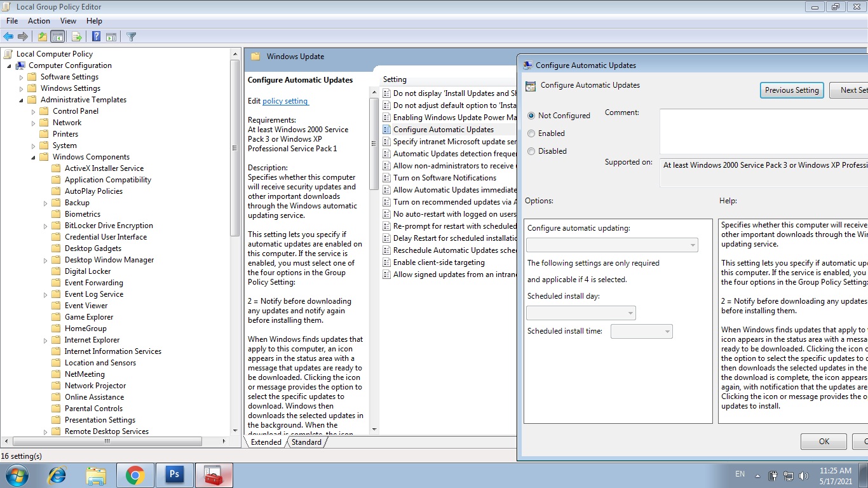Click the Windows Update folder header icon
This screenshot has width=868, height=488.
click(255, 57)
